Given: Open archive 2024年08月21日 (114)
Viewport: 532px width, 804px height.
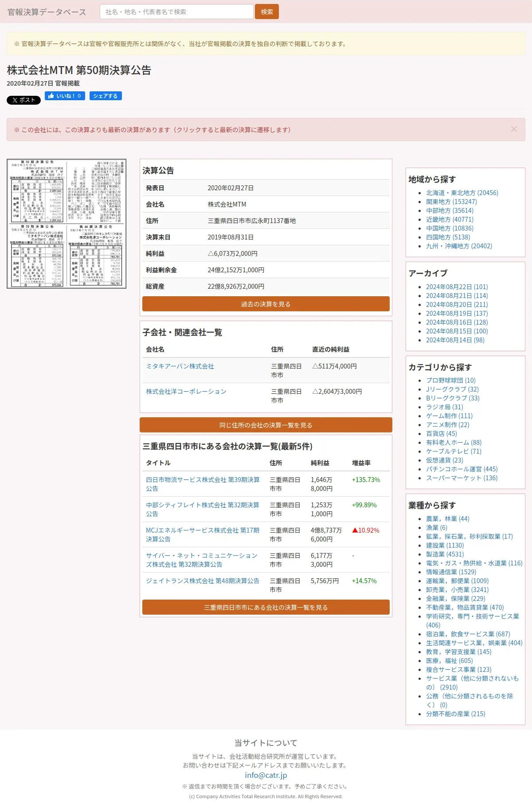Looking at the screenshot, I should coord(457,296).
